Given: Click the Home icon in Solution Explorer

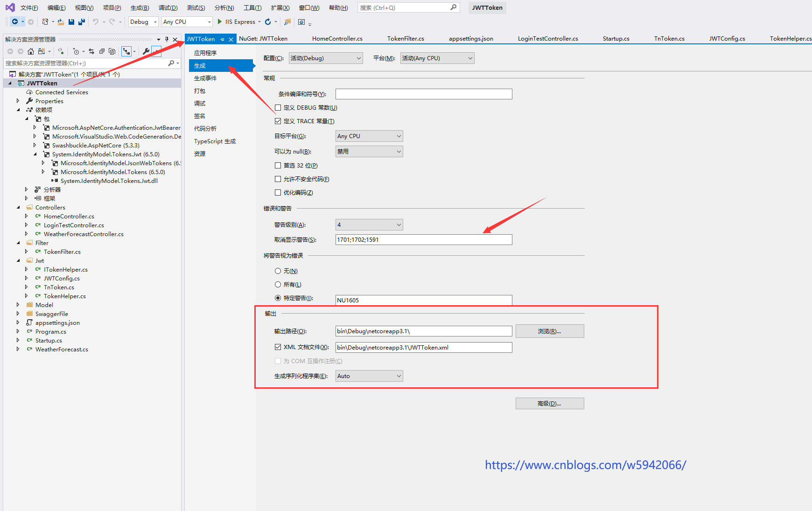Looking at the screenshot, I should (x=31, y=51).
